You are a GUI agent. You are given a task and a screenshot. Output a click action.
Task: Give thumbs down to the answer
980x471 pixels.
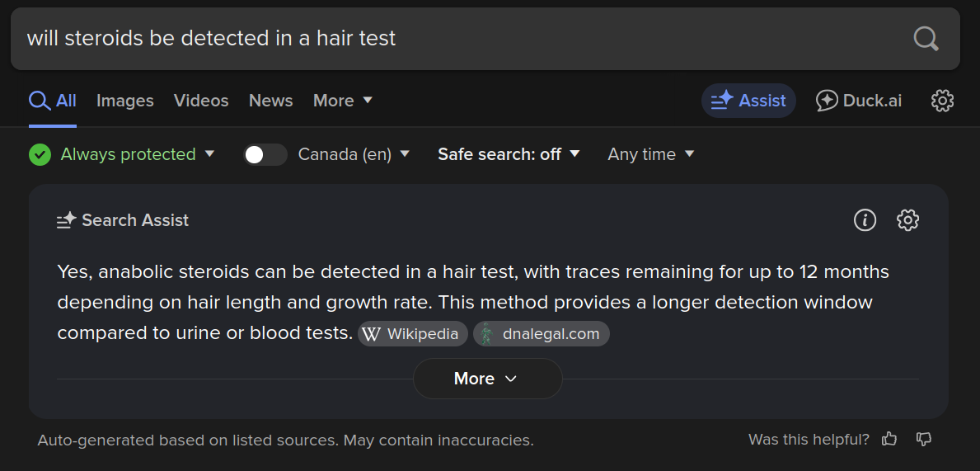pyautogui.click(x=924, y=440)
